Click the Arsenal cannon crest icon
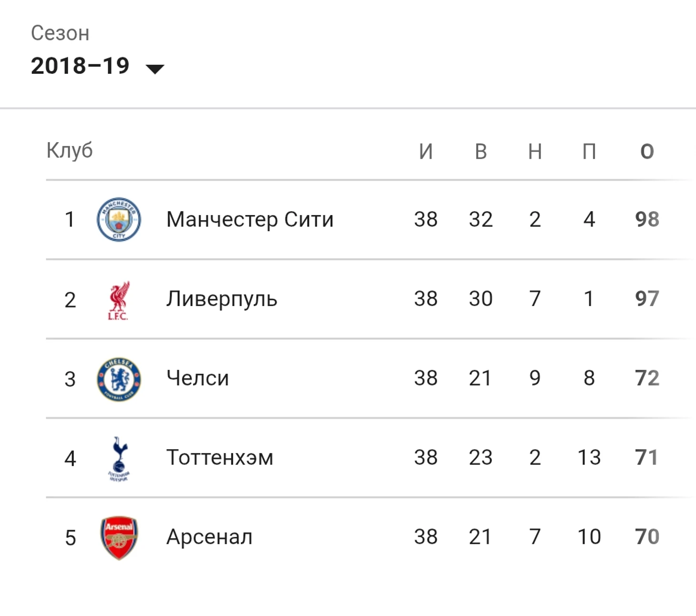Image resolution: width=696 pixels, height=616 pixels. 119,538
